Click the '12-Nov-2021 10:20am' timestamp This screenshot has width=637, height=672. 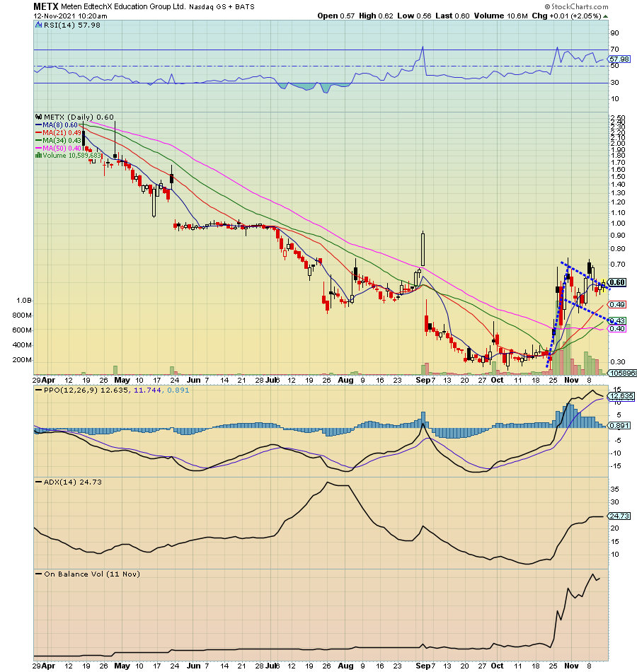coord(70,16)
